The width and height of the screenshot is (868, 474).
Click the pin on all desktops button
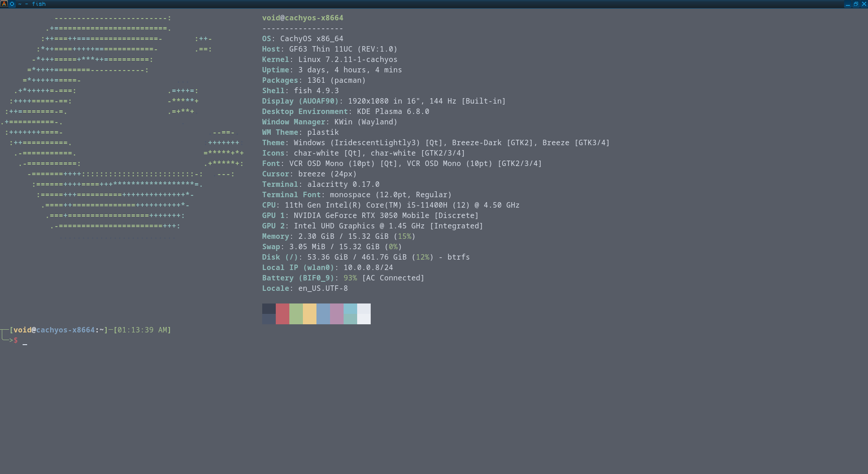(x=12, y=4)
